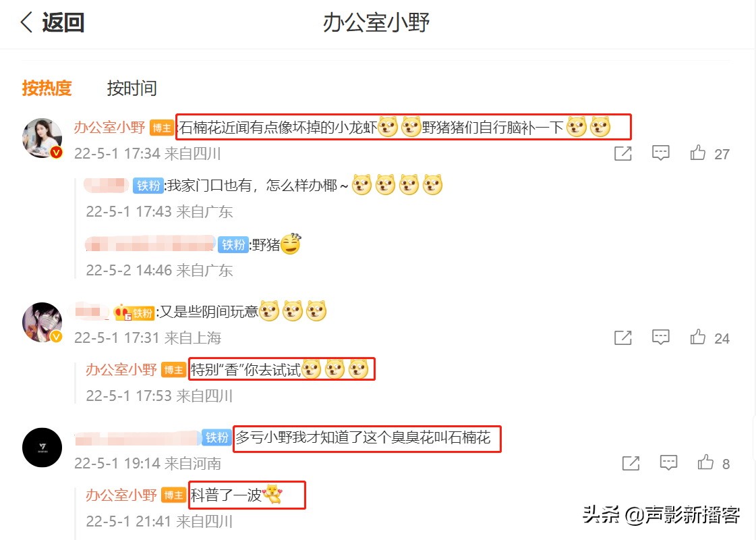The height and width of the screenshot is (540, 756).
Task: Reply to the comment with 27 likes
Action: tap(660, 153)
